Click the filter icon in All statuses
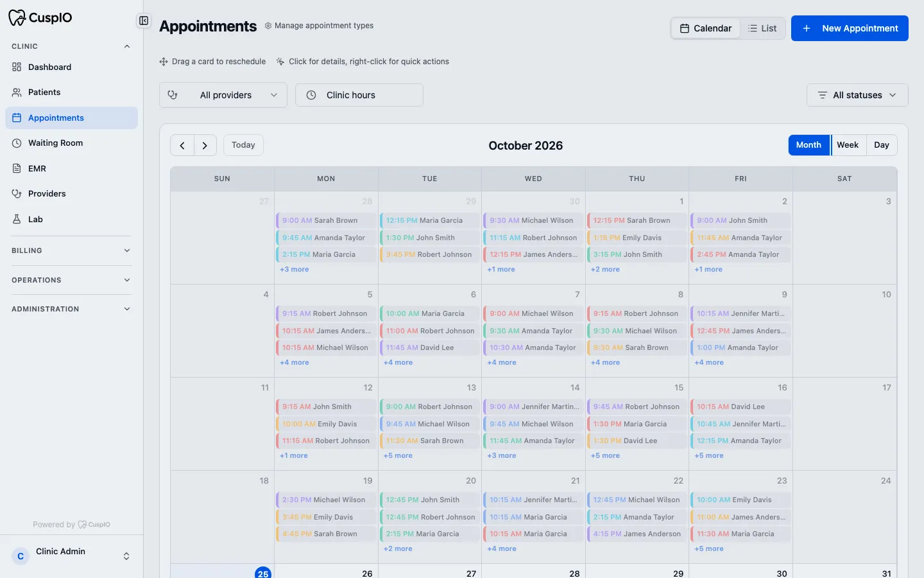The image size is (924, 578). (822, 95)
